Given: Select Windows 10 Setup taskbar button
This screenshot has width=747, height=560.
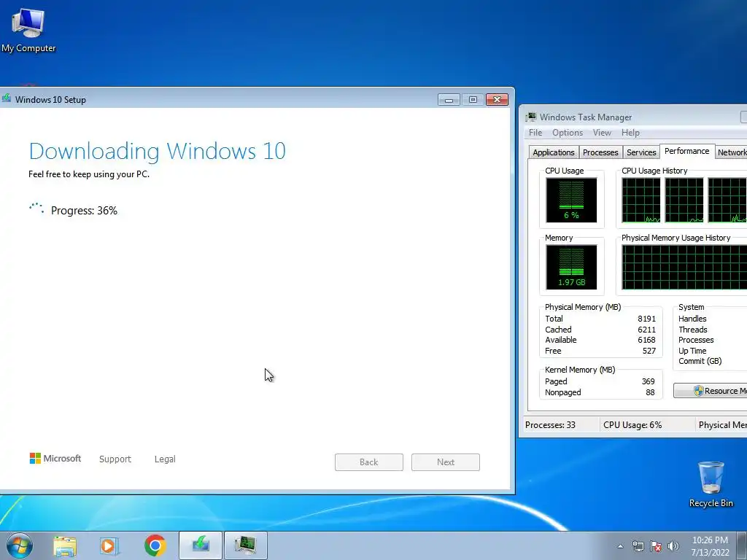Looking at the screenshot, I should tap(201, 545).
